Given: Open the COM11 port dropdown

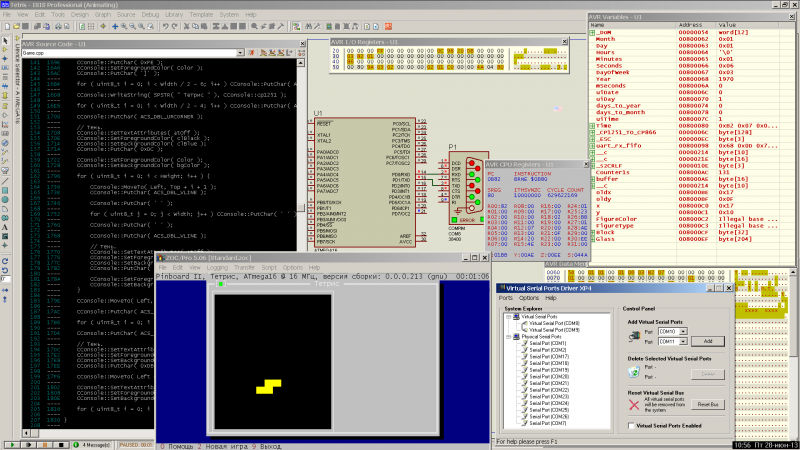Looking at the screenshot, I should point(683,341).
